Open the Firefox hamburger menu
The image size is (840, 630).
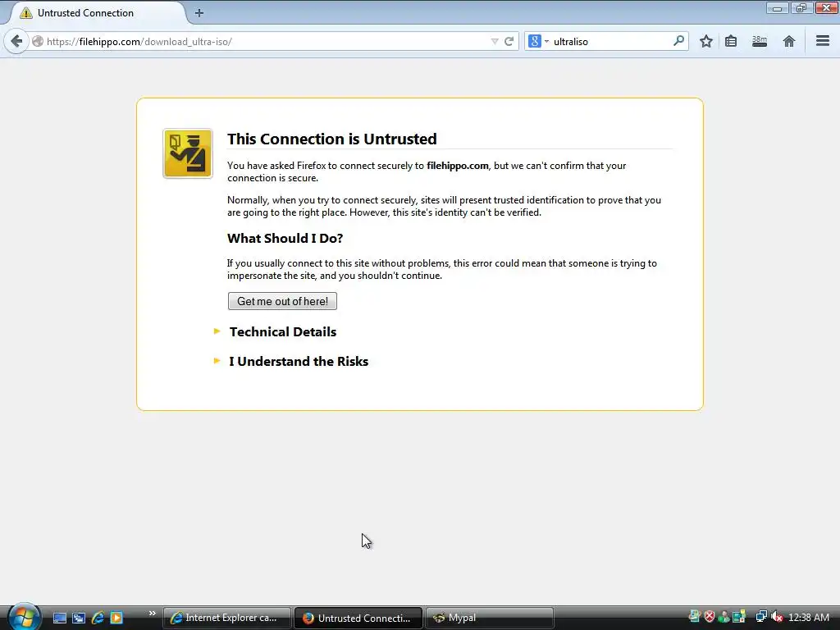click(823, 41)
